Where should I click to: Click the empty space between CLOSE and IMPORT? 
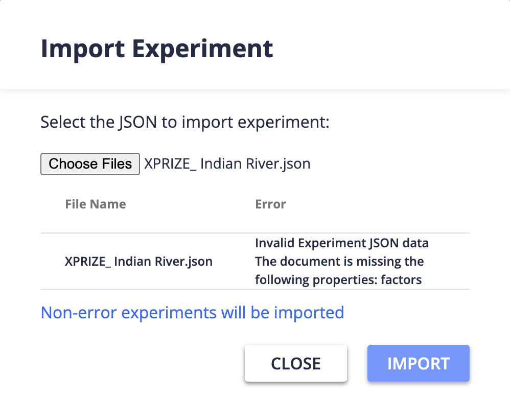[357, 363]
